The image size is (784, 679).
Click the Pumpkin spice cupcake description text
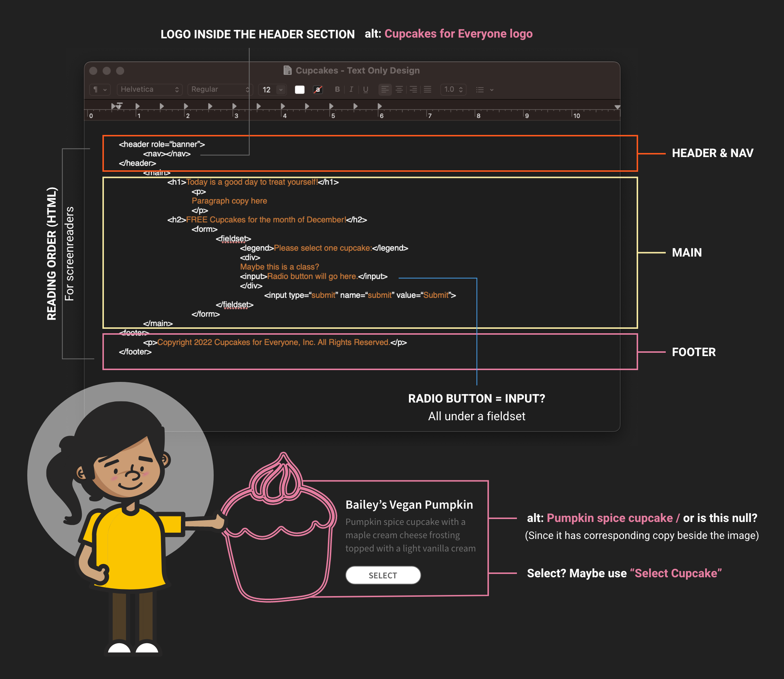click(410, 535)
